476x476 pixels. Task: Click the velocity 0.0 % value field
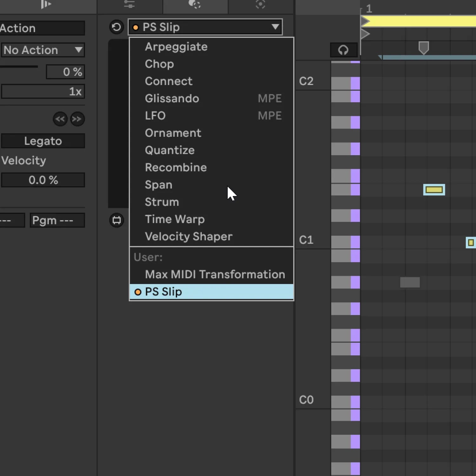coord(43,180)
